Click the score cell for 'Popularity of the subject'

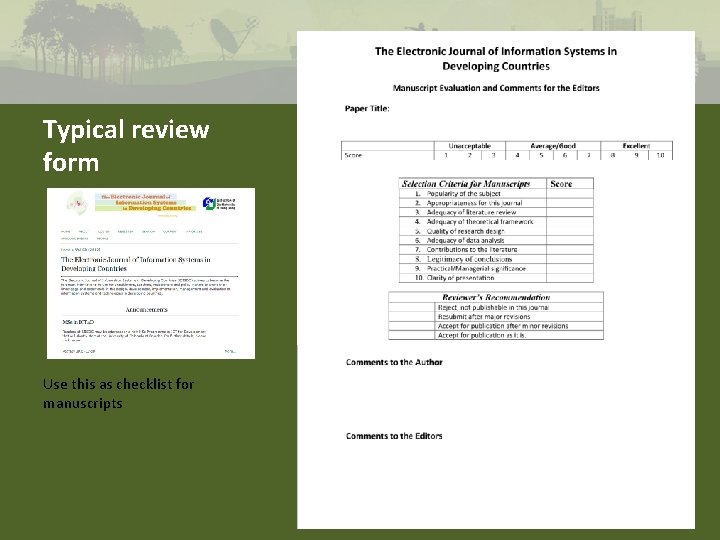pyautogui.click(x=570, y=194)
